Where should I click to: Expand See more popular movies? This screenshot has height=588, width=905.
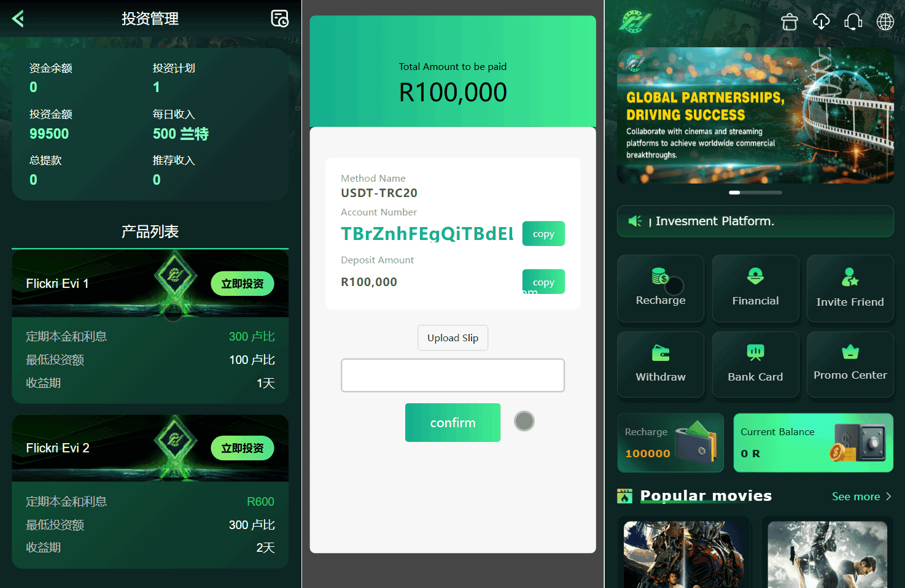pyautogui.click(x=861, y=497)
